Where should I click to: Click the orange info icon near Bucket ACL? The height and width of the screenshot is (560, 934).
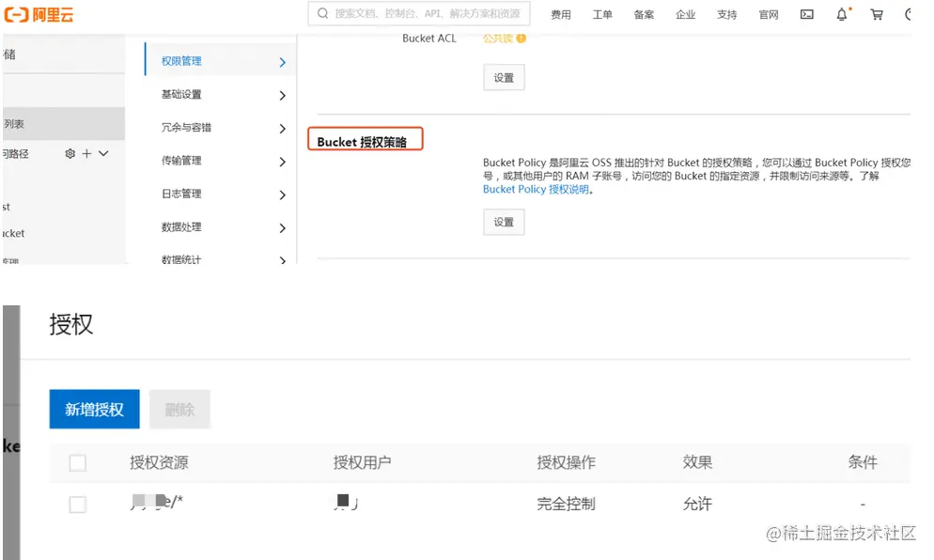(x=521, y=39)
